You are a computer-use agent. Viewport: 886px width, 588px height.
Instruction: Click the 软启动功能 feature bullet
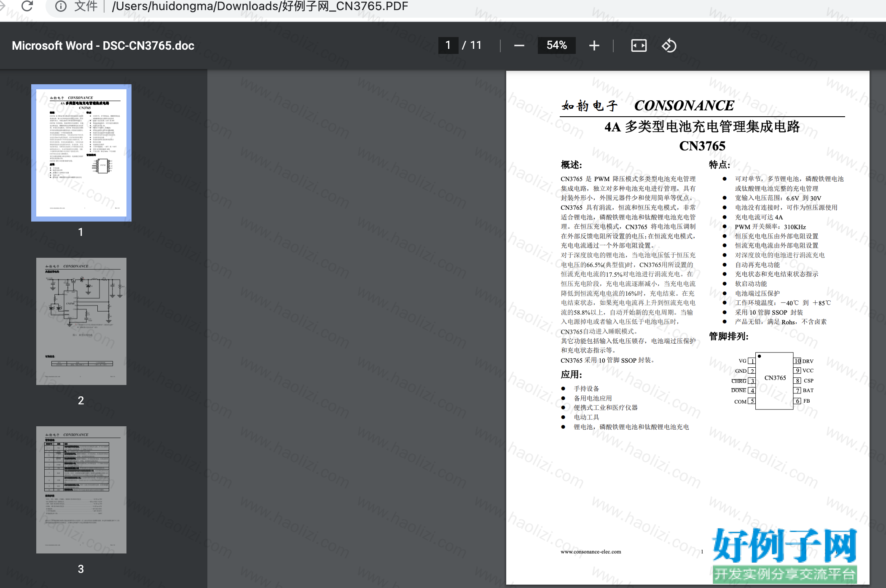point(751,284)
